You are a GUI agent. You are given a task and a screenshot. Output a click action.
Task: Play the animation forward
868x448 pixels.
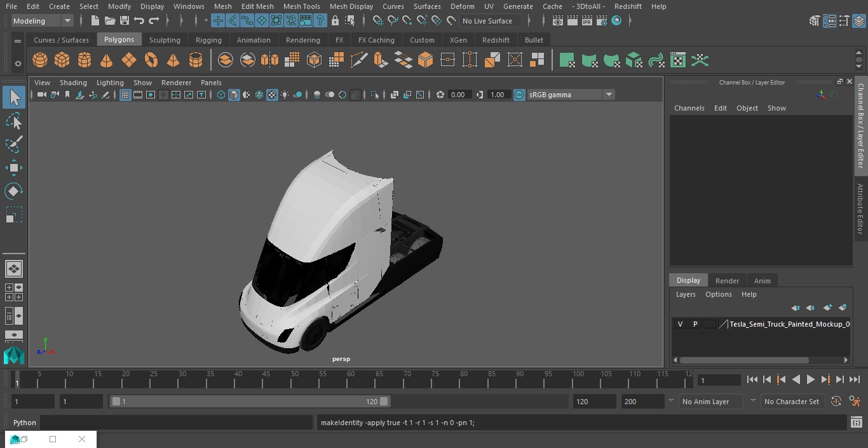pyautogui.click(x=811, y=379)
